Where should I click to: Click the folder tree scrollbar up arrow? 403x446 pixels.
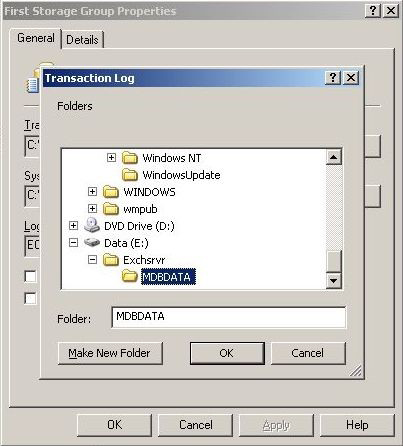pos(334,157)
